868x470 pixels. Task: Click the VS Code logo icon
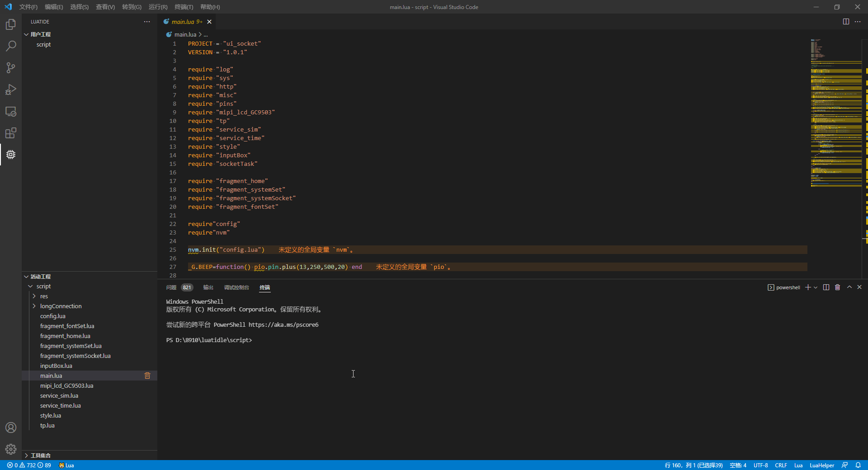pos(8,7)
